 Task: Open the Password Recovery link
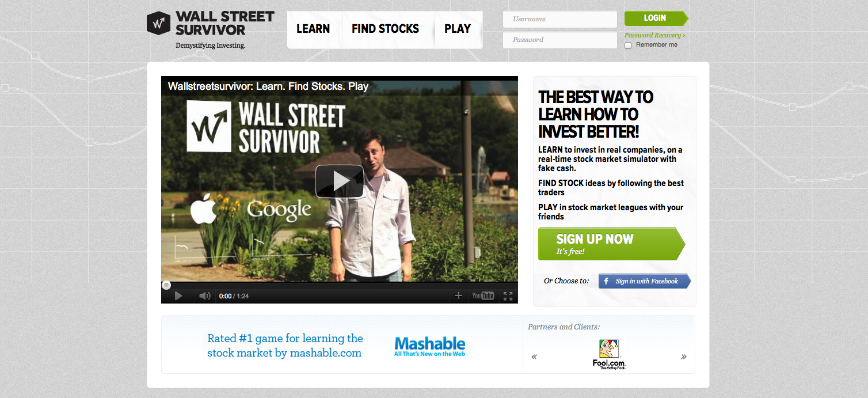coord(654,35)
